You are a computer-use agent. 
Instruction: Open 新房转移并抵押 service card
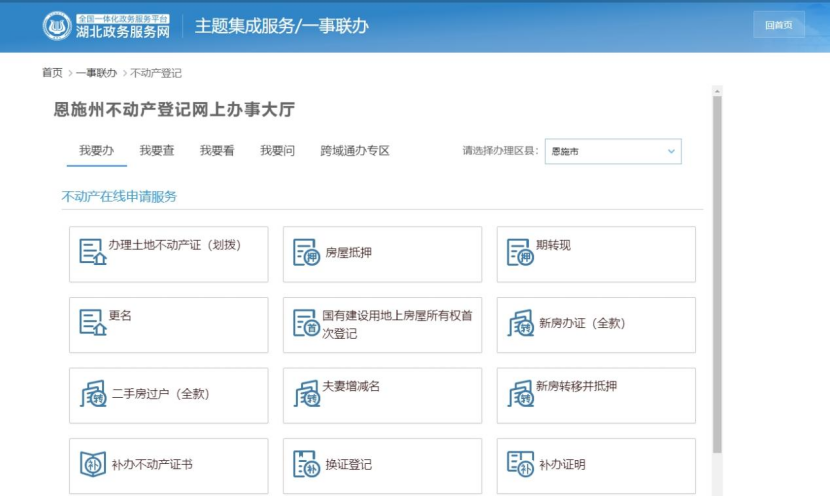point(596,395)
